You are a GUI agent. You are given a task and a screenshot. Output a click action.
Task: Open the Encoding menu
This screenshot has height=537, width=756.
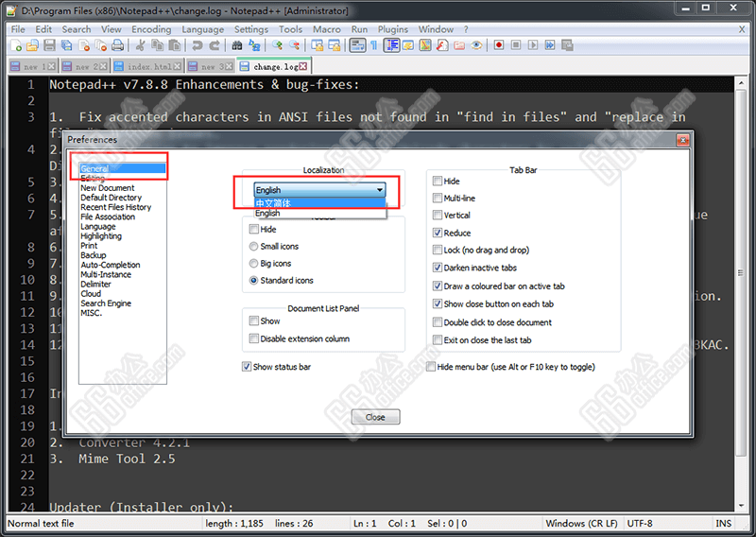[x=151, y=29]
